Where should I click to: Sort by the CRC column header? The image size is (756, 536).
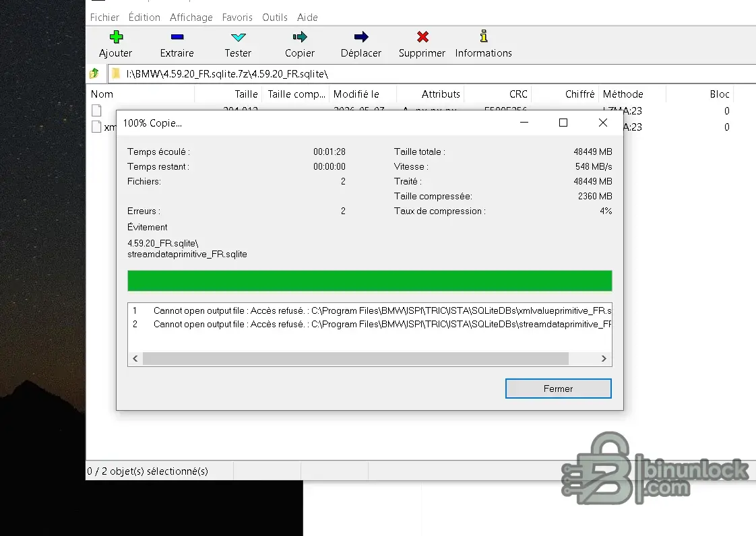(x=498, y=94)
